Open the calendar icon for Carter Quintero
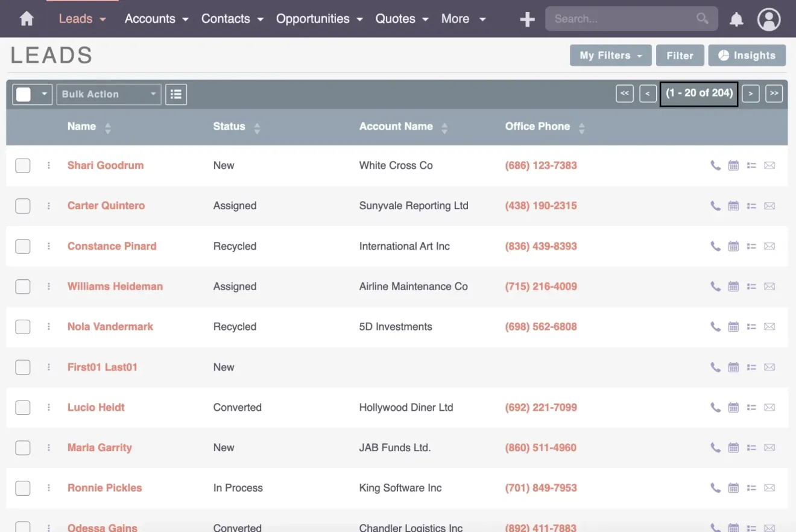Screen dimensions: 796x532 [x=733, y=206]
